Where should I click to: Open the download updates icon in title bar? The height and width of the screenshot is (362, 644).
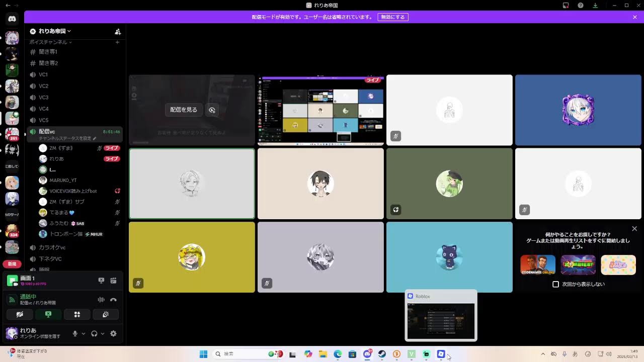tap(595, 5)
